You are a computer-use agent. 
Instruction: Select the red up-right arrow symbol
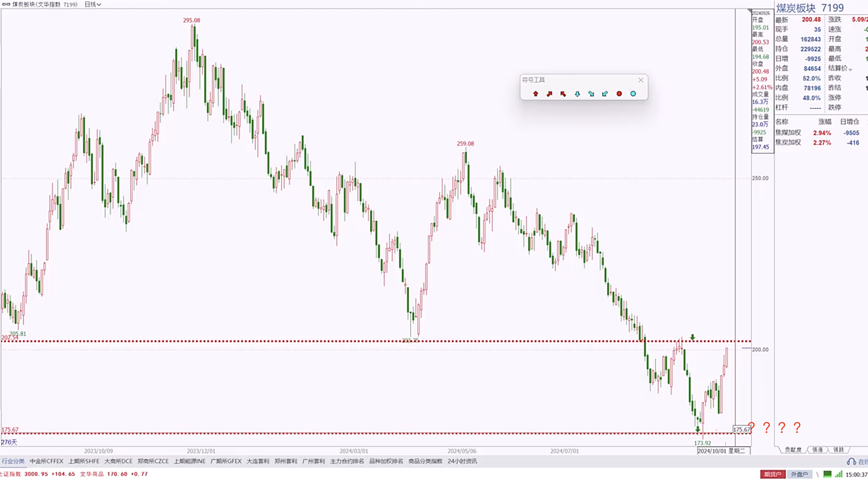(x=549, y=94)
